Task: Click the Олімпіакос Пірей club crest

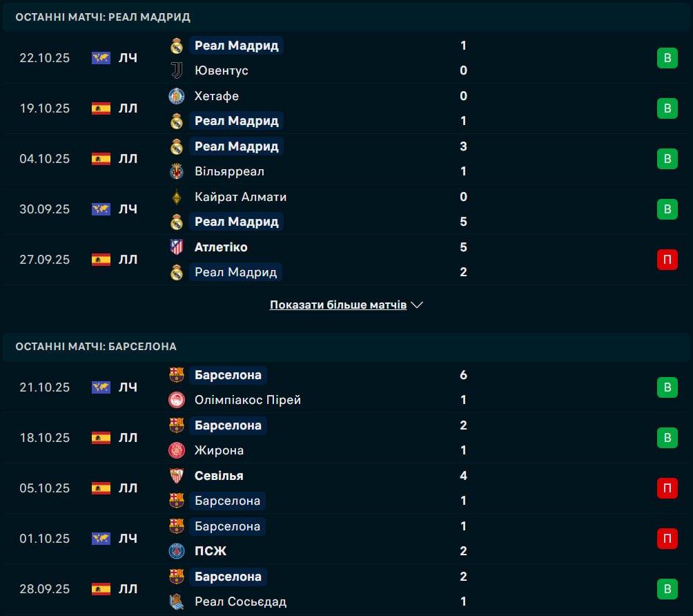Action: pos(177,400)
